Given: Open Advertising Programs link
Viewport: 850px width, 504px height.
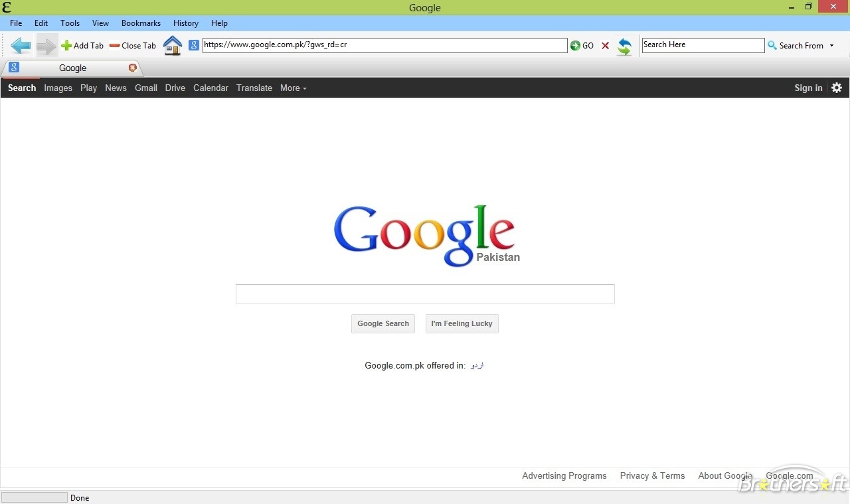Looking at the screenshot, I should tap(564, 475).
